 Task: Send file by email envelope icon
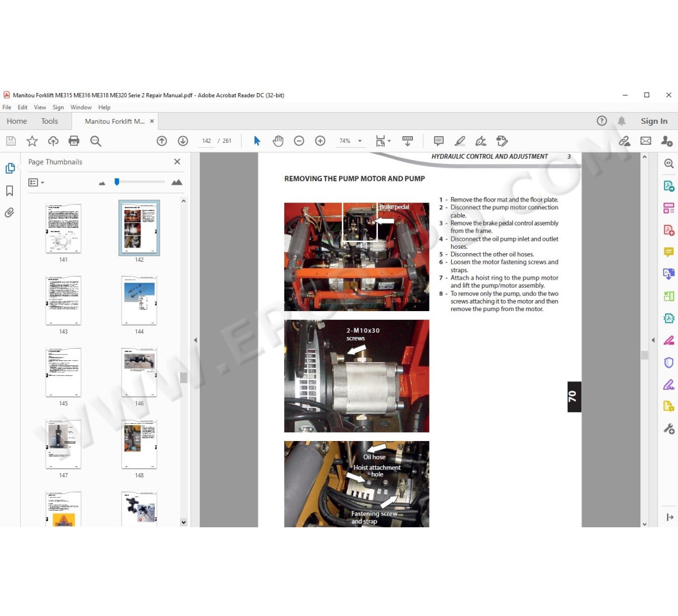[x=645, y=141]
